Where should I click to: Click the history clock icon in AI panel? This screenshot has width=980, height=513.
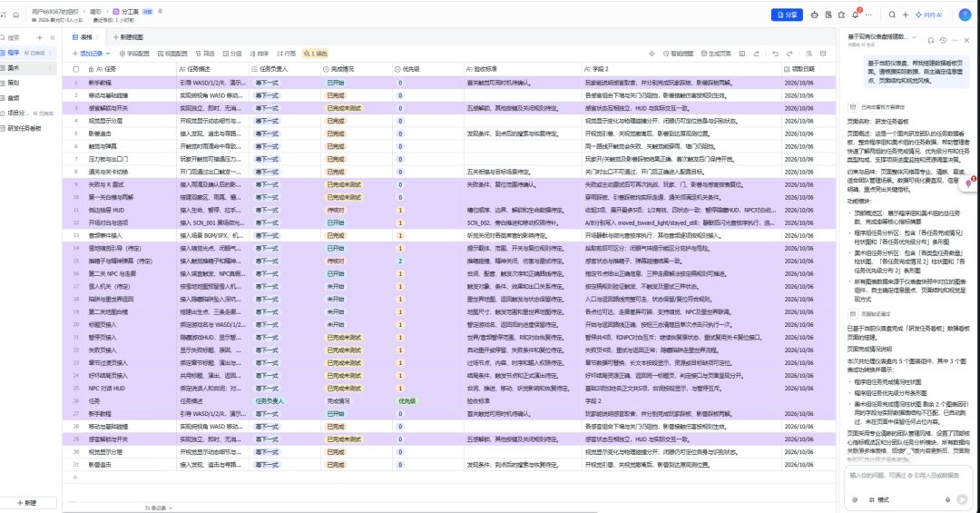(943, 40)
